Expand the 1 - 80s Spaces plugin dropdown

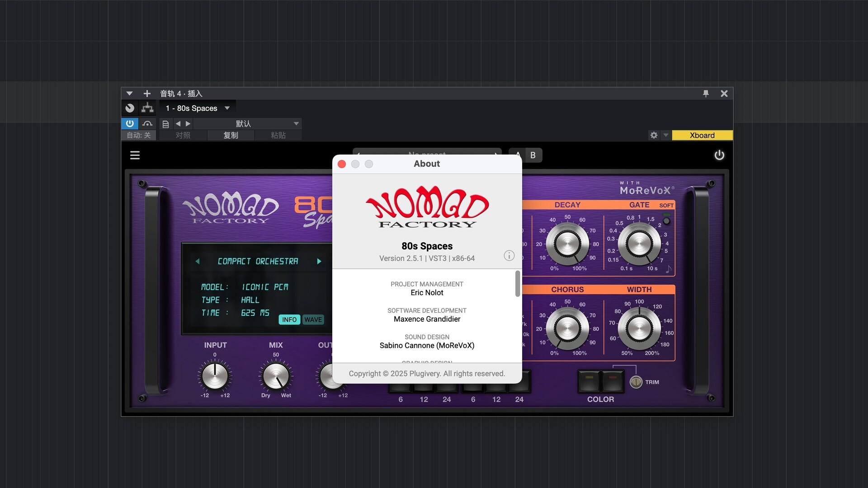227,108
